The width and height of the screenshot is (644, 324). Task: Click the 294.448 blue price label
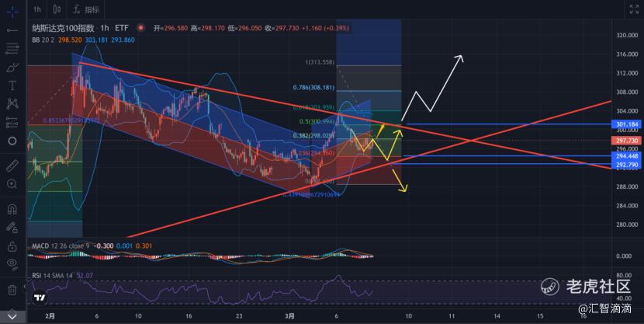coord(627,156)
